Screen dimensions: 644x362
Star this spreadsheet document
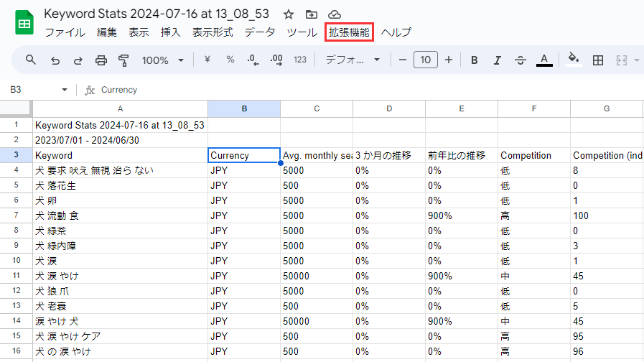pyautogui.click(x=289, y=15)
